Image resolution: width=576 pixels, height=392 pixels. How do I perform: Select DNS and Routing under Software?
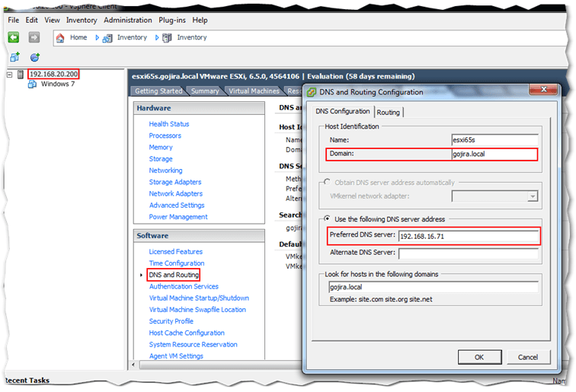tap(174, 275)
